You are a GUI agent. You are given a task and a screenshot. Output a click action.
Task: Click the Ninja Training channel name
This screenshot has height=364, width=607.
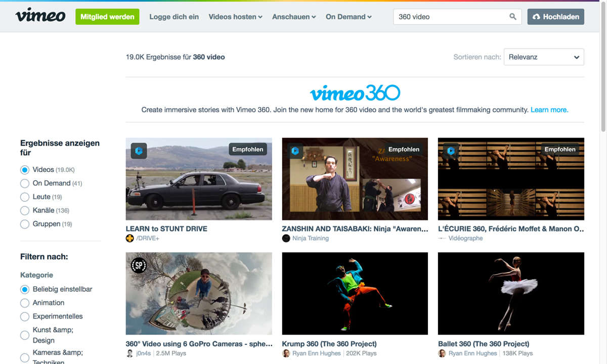[x=311, y=238]
